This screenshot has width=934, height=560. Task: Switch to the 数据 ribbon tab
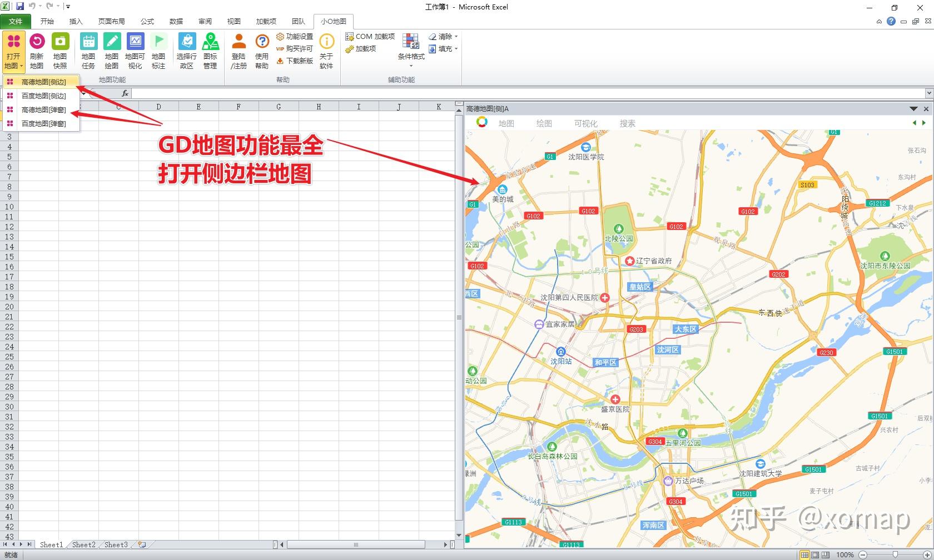coord(176,21)
